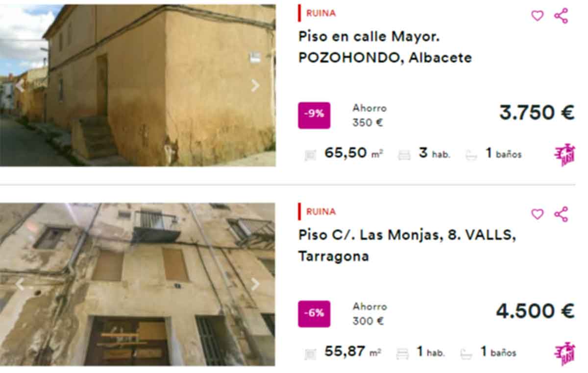Screen dimensions: 588x373
Task: Click the pink rocket badge on Valls listing
Action: [x=564, y=353]
